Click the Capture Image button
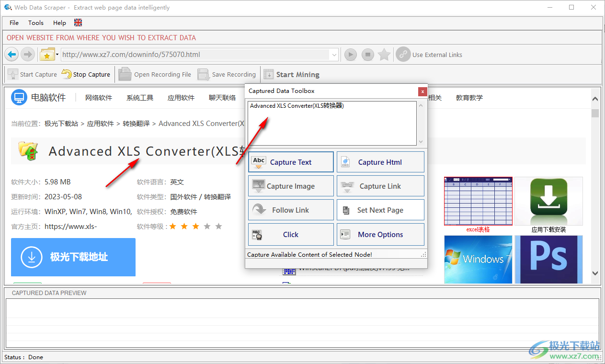This screenshot has height=364, width=605. pyautogui.click(x=291, y=186)
